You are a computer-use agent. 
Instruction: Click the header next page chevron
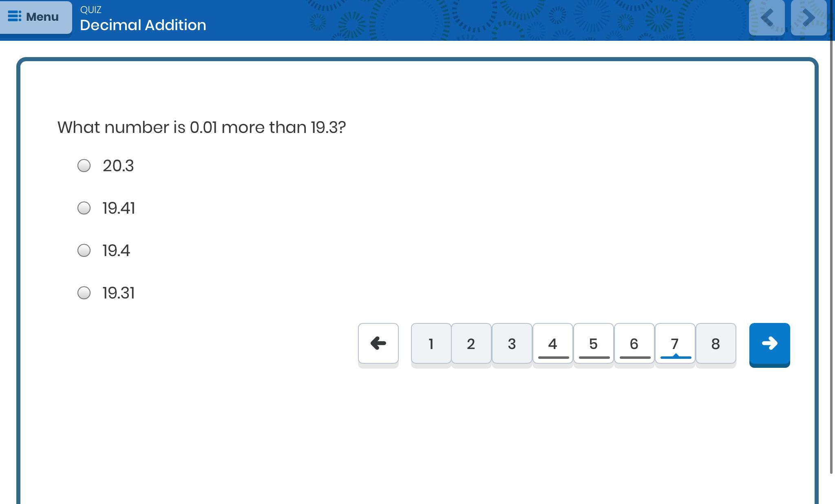(x=808, y=18)
